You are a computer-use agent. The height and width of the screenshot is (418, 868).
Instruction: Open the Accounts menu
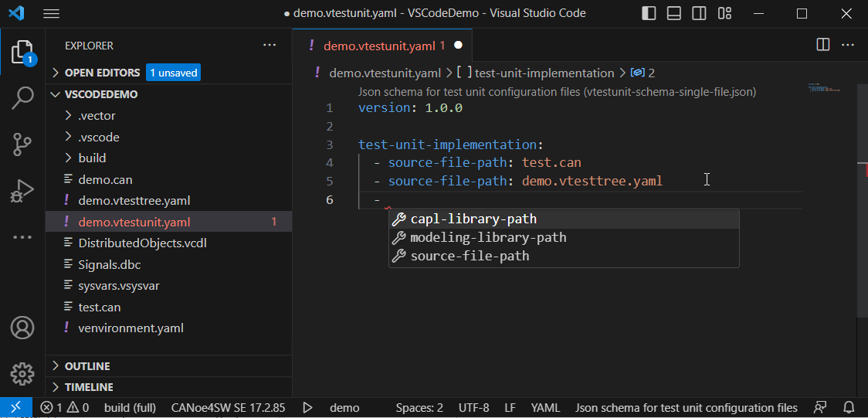22,328
